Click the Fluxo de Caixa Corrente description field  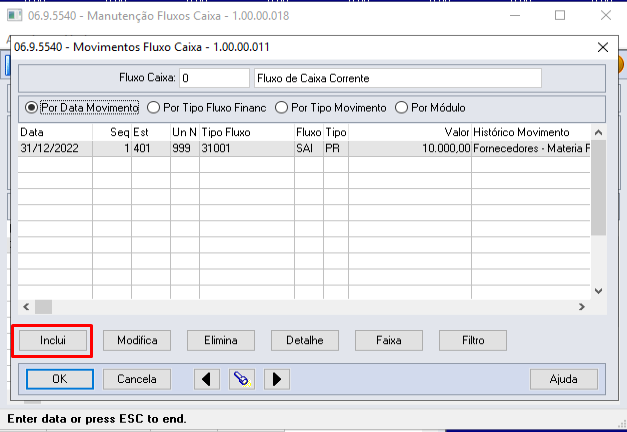coord(398,78)
